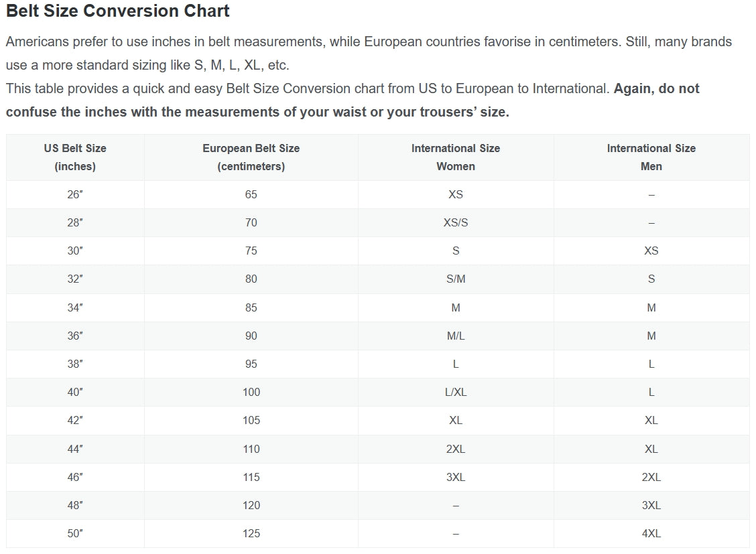The height and width of the screenshot is (554, 756).
Task: Select the European size 70 cell
Action: [251, 222]
